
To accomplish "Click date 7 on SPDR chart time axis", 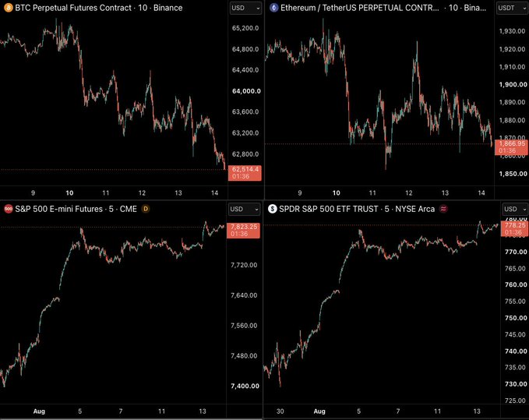I will pyautogui.click(x=398, y=411).
